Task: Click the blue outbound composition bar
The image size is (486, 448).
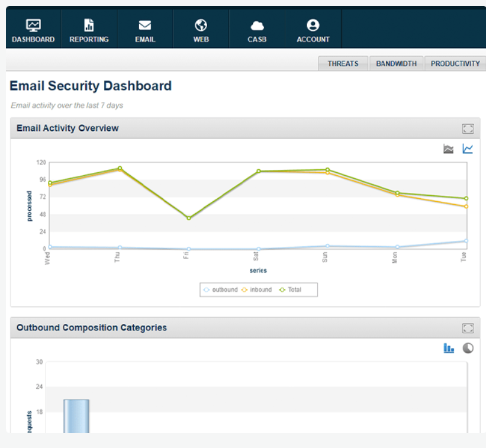Action: tap(76, 416)
